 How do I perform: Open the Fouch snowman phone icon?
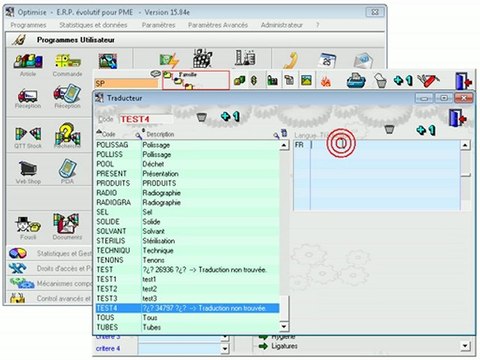click(x=28, y=224)
